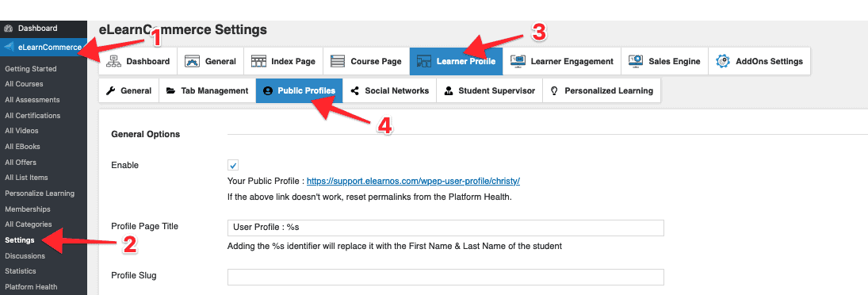The width and height of the screenshot is (868, 295).
Task: Click the Learner Engagement monitor icon
Action: point(518,61)
